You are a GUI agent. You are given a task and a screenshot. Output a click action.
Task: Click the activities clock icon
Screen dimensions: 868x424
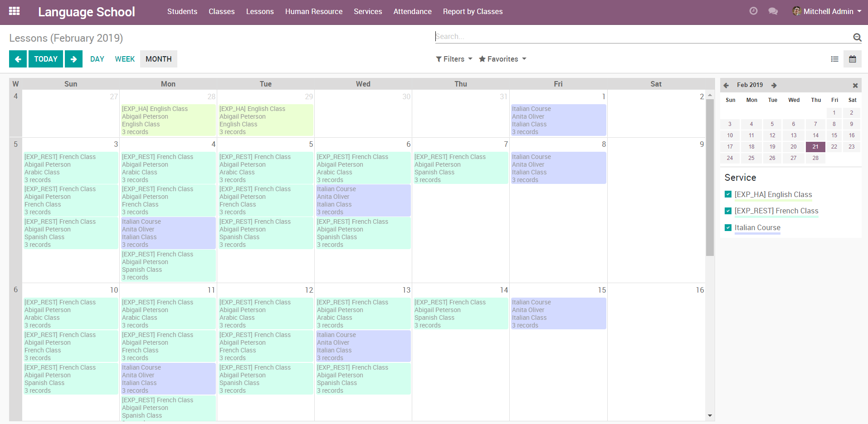(x=753, y=11)
